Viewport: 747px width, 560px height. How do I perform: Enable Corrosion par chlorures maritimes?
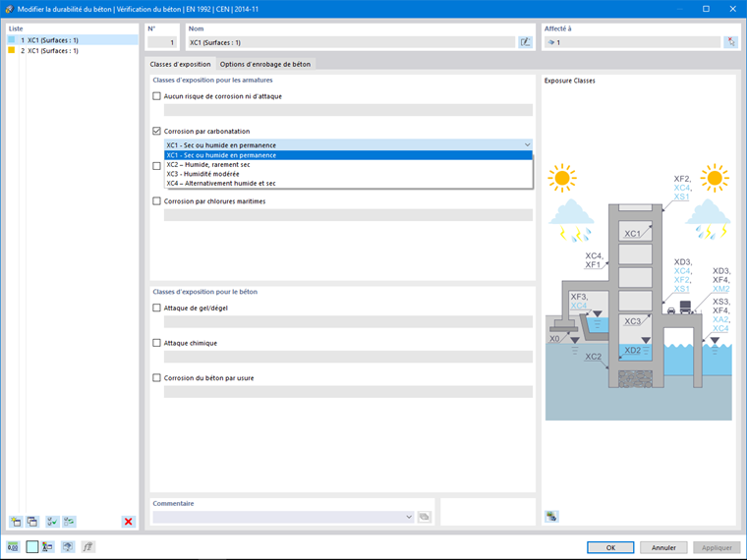point(156,201)
